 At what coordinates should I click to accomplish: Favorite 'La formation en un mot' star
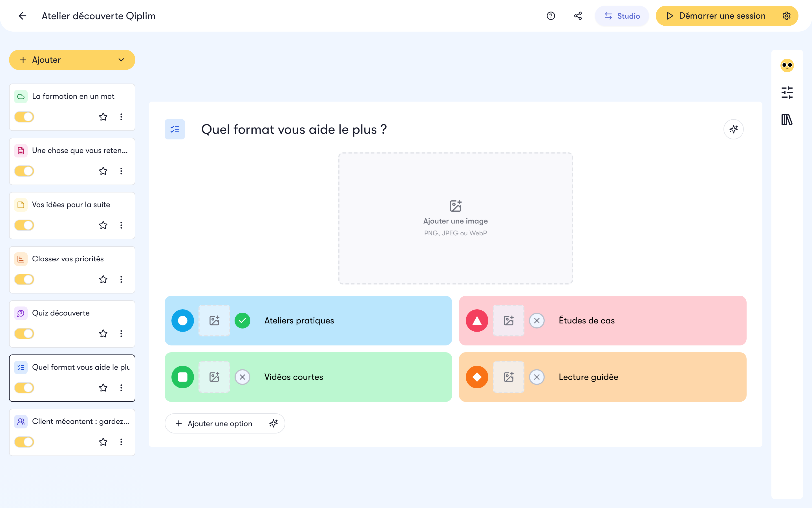coord(103,117)
